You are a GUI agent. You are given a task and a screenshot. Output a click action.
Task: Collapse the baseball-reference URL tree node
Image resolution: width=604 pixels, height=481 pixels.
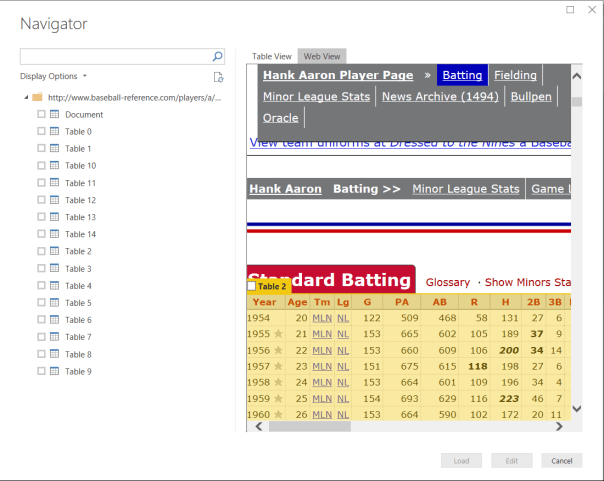(x=24, y=98)
